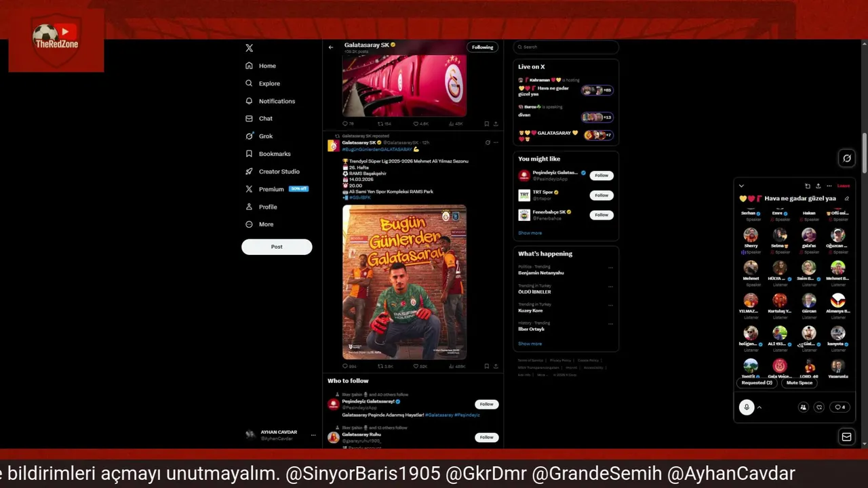Image resolution: width=868 pixels, height=488 pixels.
Task: Leave the Space
Action: tap(844, 186)
